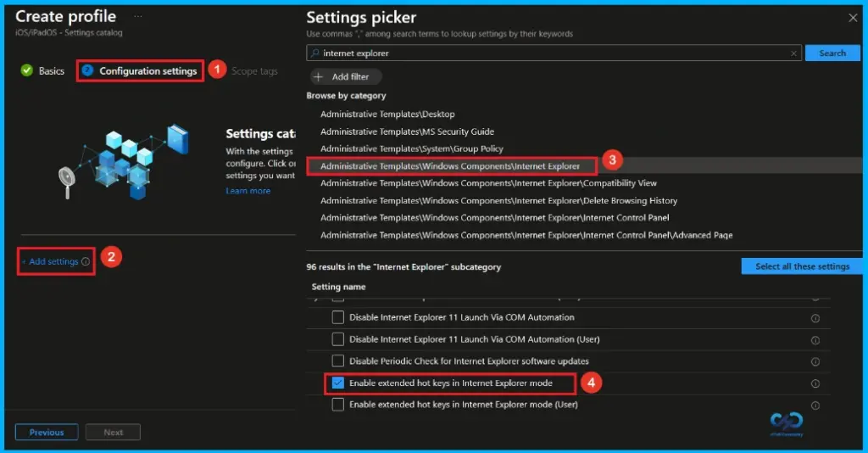Open the Basics step tab

(42, 71)
